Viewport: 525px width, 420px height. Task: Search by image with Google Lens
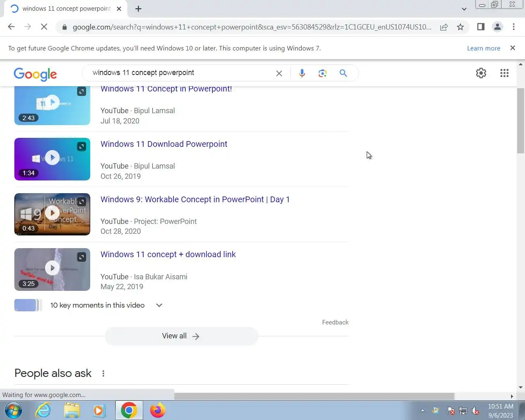tap(322, 73)
